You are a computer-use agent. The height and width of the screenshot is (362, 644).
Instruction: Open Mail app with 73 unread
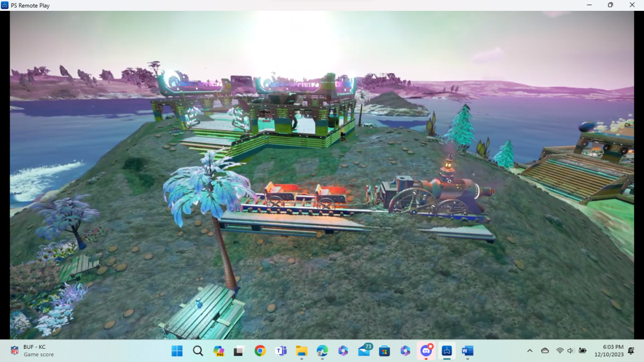pos(364,350)
